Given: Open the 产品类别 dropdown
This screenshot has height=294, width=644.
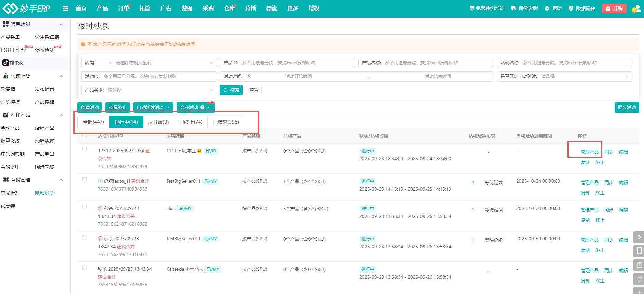Looking at the screenshot, I should tap(148, 90).
